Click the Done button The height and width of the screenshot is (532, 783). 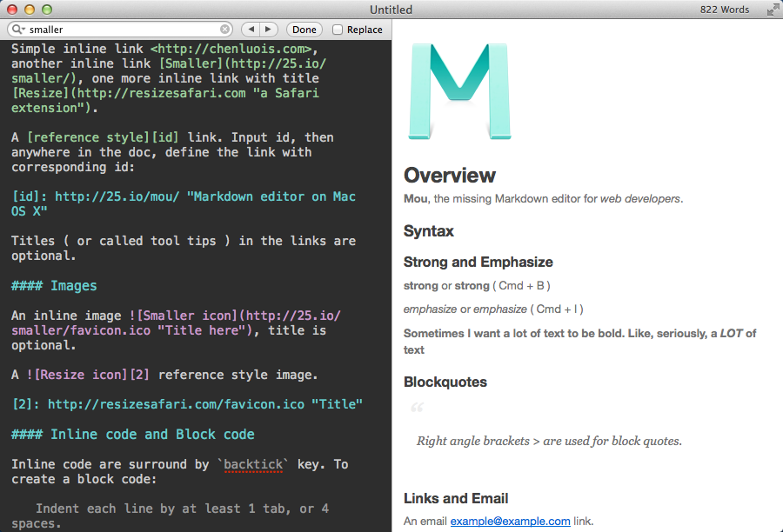pyautogui.click(x=304, y=30)
